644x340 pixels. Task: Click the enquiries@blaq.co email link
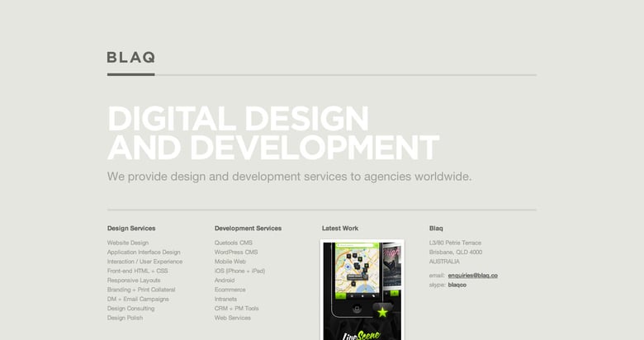tap(472, 275)
